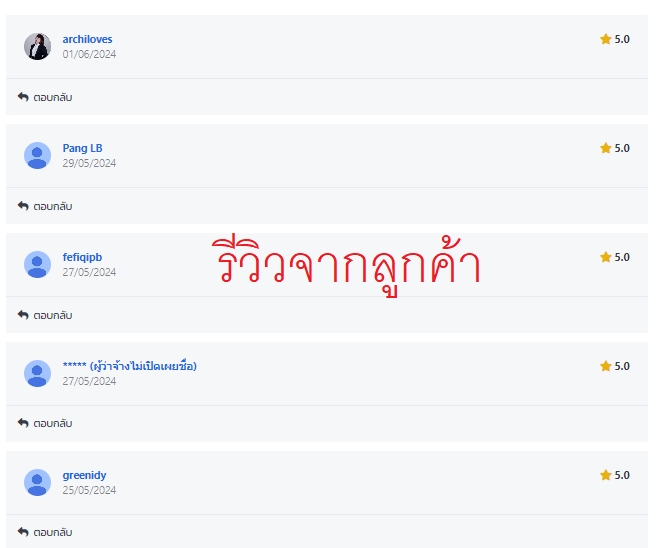Click the reply arrow under fefiqipb's review

(23, 315)
